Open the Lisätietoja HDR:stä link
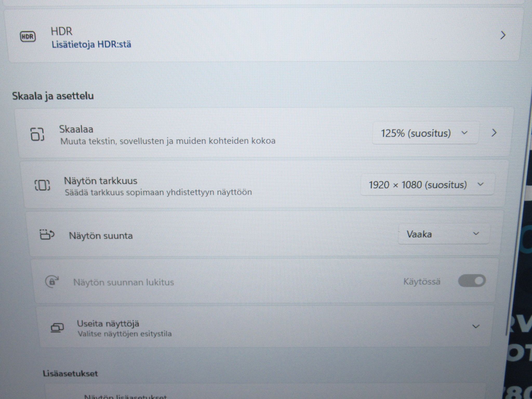 91,44
